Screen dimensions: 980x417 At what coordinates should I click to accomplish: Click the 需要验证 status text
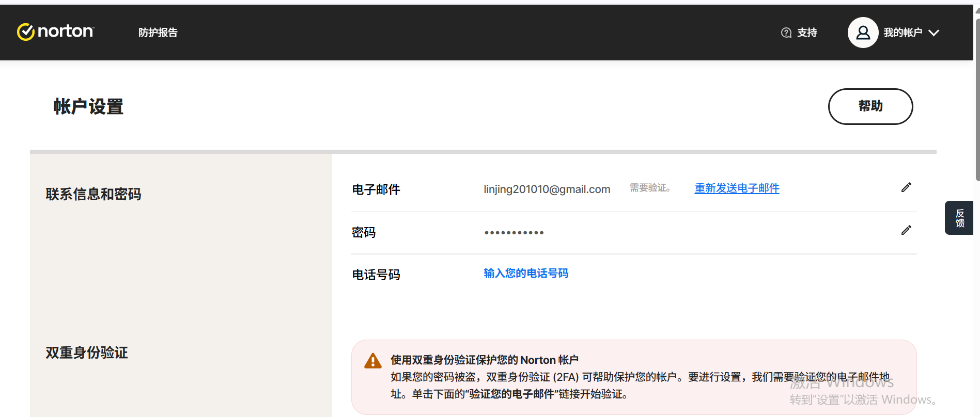click(650, 188)
